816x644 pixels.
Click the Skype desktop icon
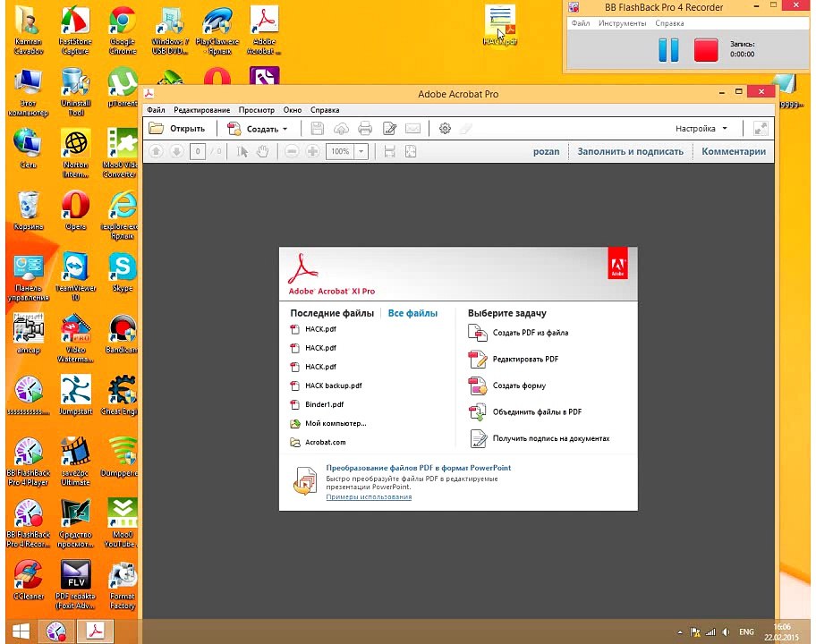(x=123, y=272)
